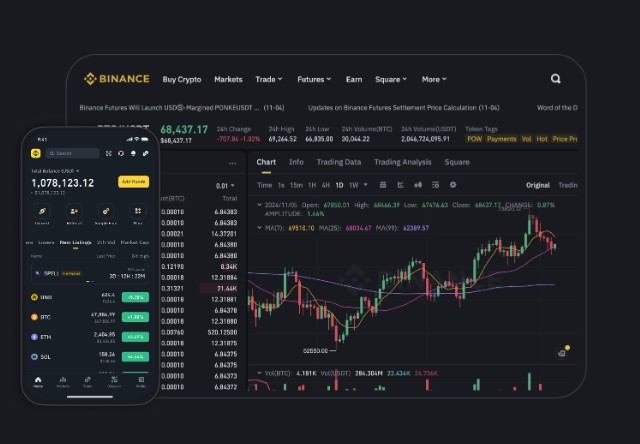
Task: Open PONKEUSDT futures launch announcement
Action: click(x=182, y=108)
